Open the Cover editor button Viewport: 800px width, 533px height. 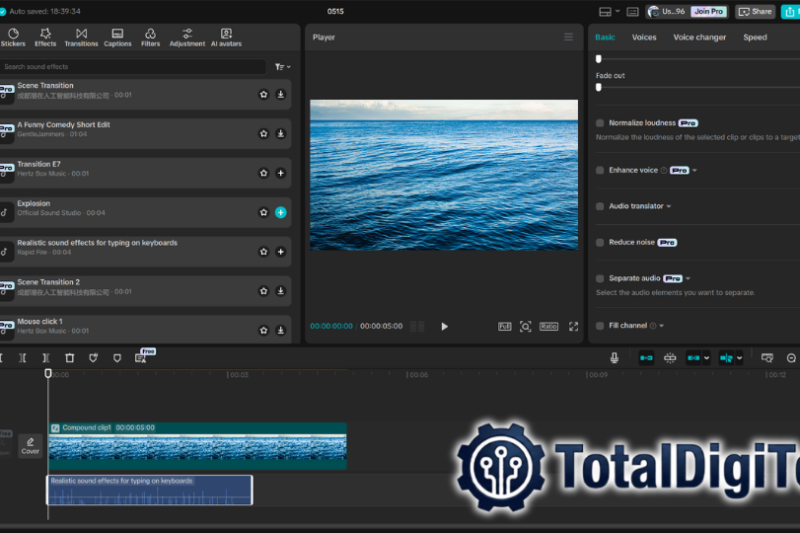pyautogui.click(x=30, y=445)
